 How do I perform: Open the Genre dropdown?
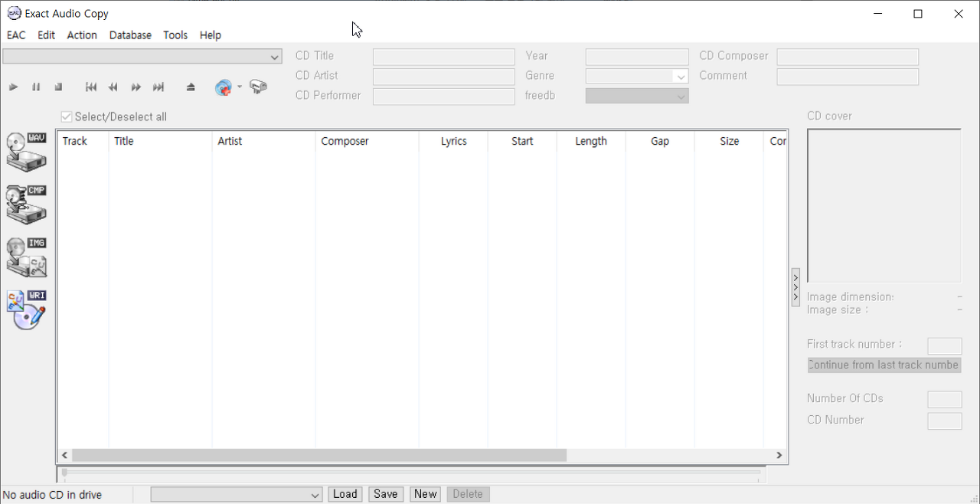(681, 77)
